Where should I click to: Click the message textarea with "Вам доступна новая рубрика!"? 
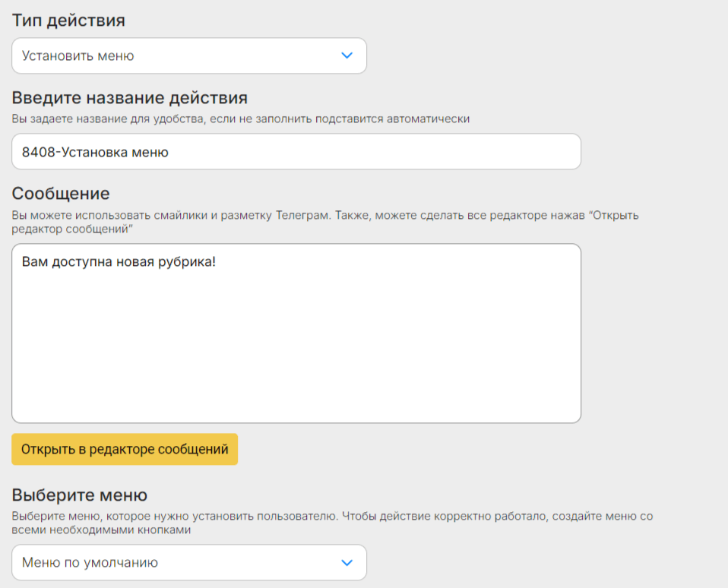(x=296, y=334)
